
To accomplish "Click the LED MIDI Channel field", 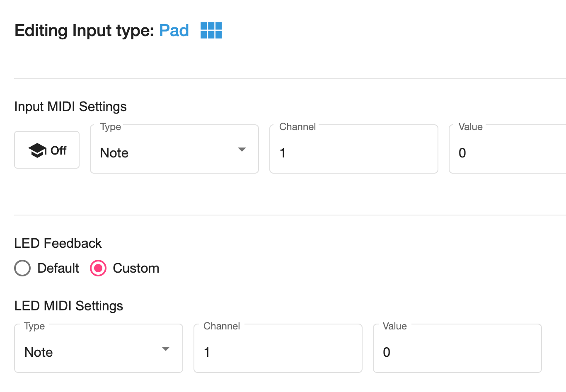I will coord(278,352).
